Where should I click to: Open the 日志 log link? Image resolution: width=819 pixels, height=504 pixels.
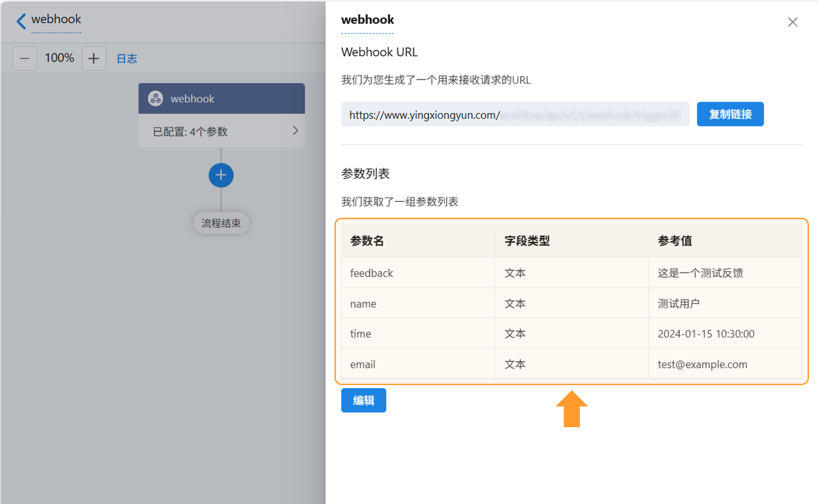(127, 59)
